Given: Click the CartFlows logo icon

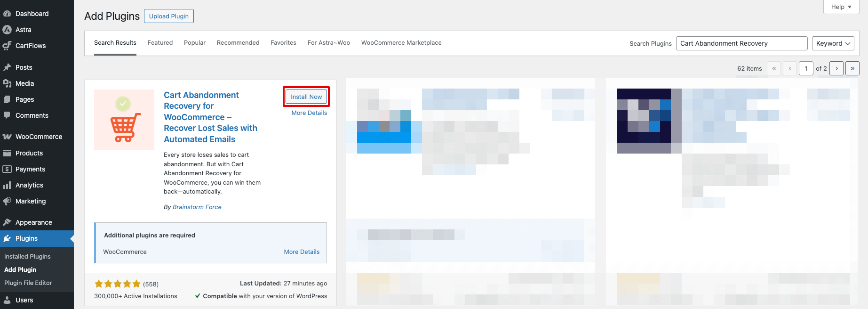Looking at the screenshot, I should coord(7,46).
